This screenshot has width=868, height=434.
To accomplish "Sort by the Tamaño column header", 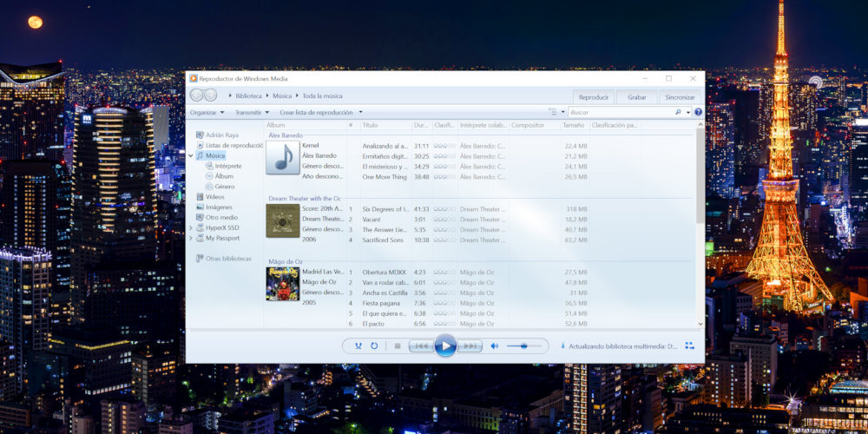I will coord(575,126).
